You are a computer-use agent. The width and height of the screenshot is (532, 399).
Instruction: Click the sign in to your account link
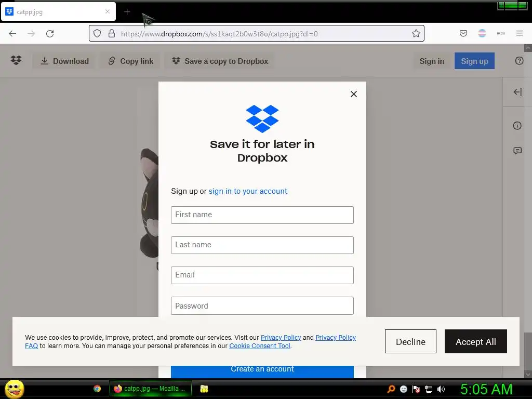[x=248, y=191]
